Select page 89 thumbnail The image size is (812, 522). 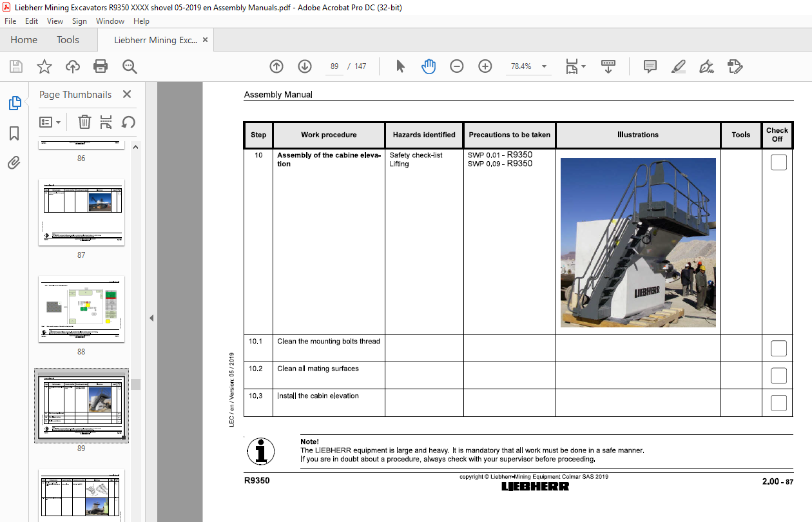(81, 405)
